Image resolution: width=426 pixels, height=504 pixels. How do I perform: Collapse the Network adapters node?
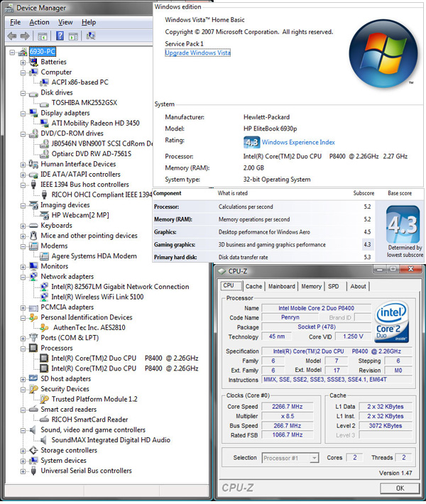pyautogui.click(x=23, y=277)
